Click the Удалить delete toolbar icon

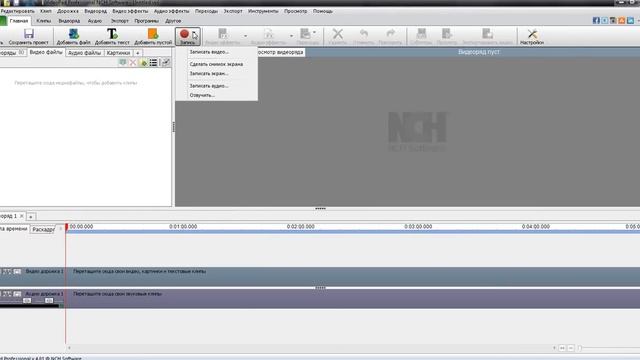coord(338,33)
